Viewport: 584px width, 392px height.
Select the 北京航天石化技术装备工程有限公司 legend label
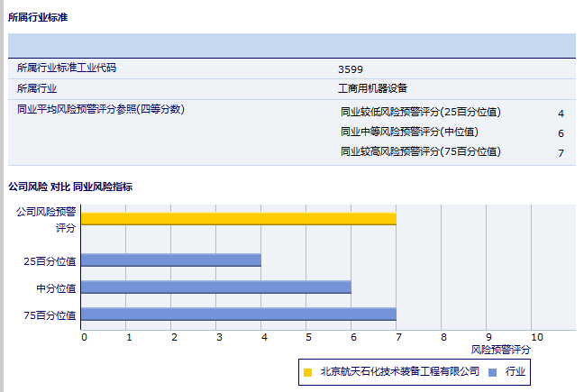[399, 371]
